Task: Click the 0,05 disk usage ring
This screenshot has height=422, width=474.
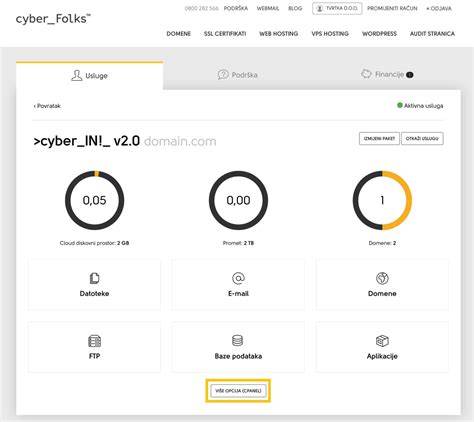Action: click(x=94, y=200)
